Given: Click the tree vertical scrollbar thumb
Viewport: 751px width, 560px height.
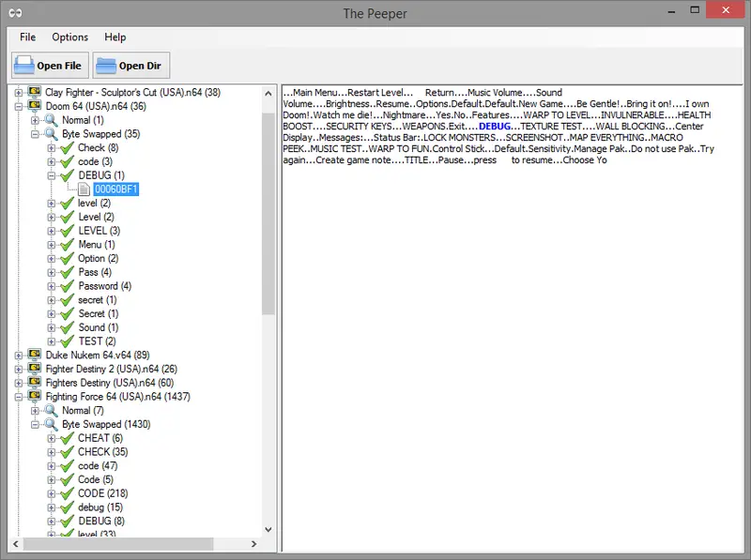Looking at the screenshot, I should tap(268, 214).
